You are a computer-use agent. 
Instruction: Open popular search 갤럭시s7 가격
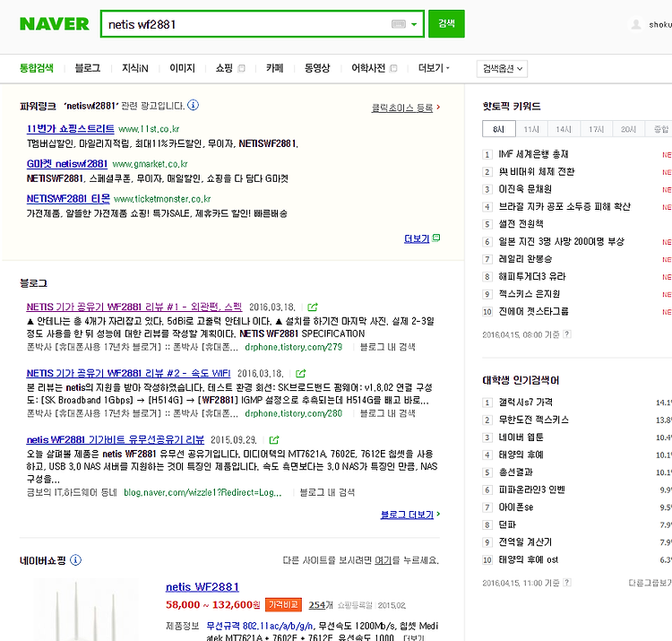point(525,402)
